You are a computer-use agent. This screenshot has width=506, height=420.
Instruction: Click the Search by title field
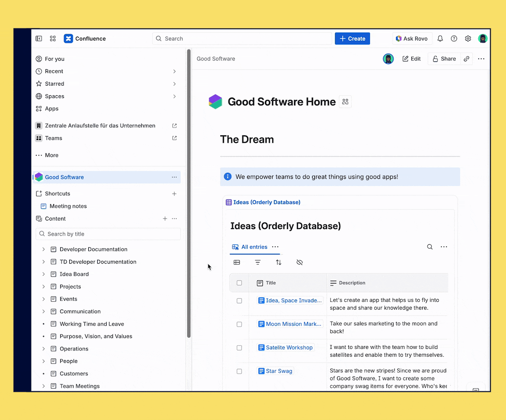pyautogui.click(x=108, y=234)
